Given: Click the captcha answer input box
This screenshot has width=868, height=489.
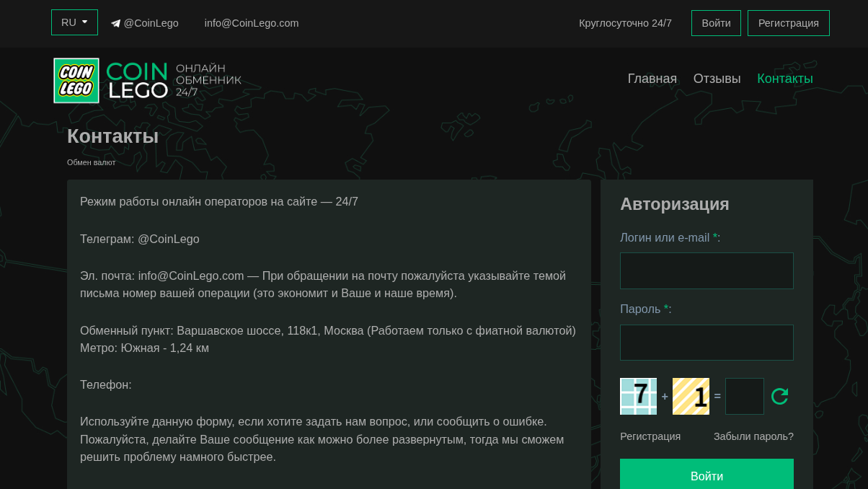Looking at the screenshot, I should click(744, 396).
